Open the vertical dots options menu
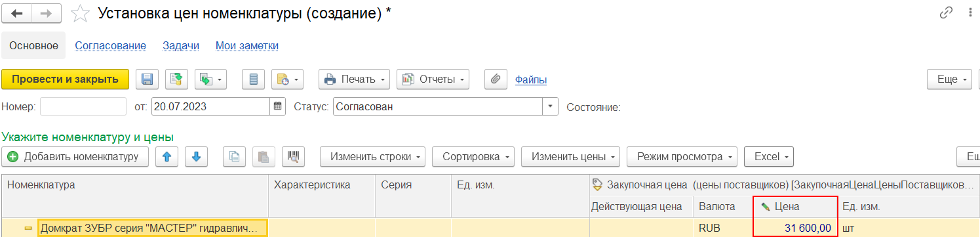Image resolution: width=980 pixels, height=237 pixels. pos(970,12)
